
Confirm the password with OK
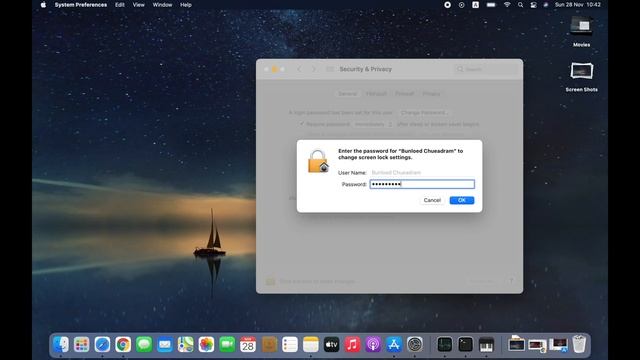point(462,200)
